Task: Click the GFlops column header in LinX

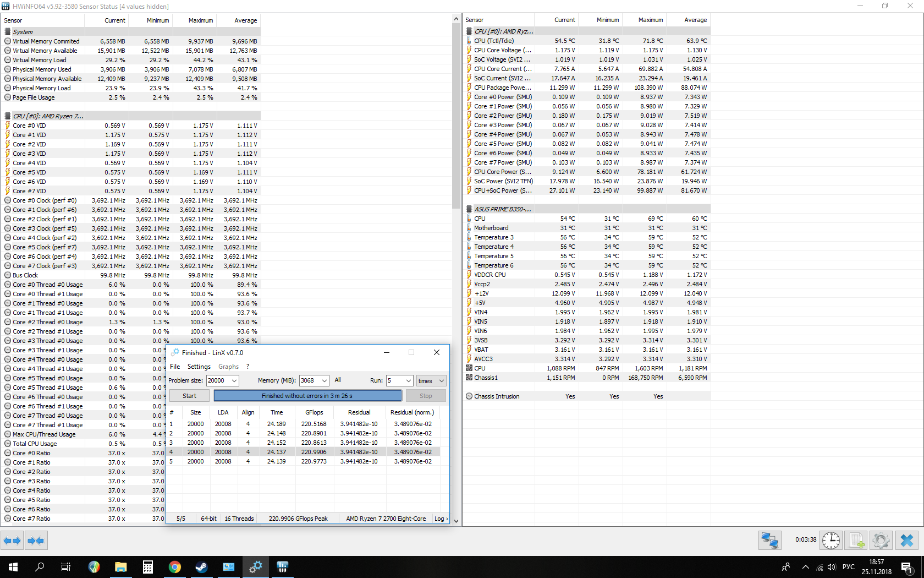Action: (314, 412)
